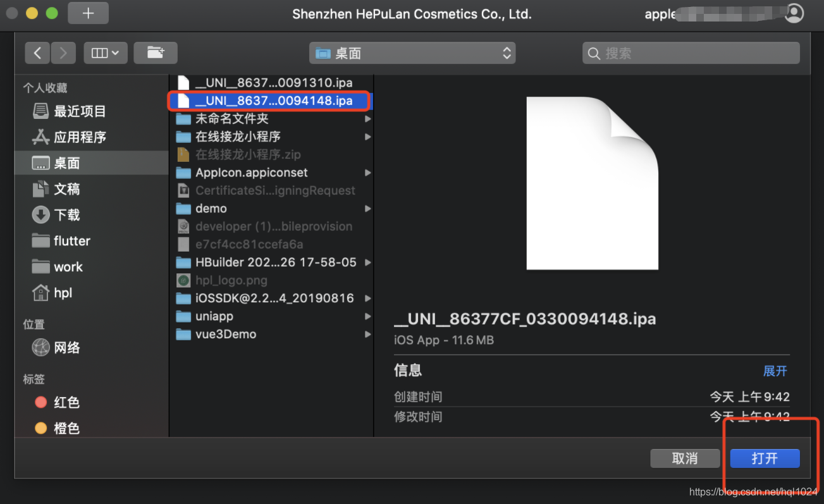Click the zip archive icon
Viewport: 824px width, 504px height.
[183, 154]
